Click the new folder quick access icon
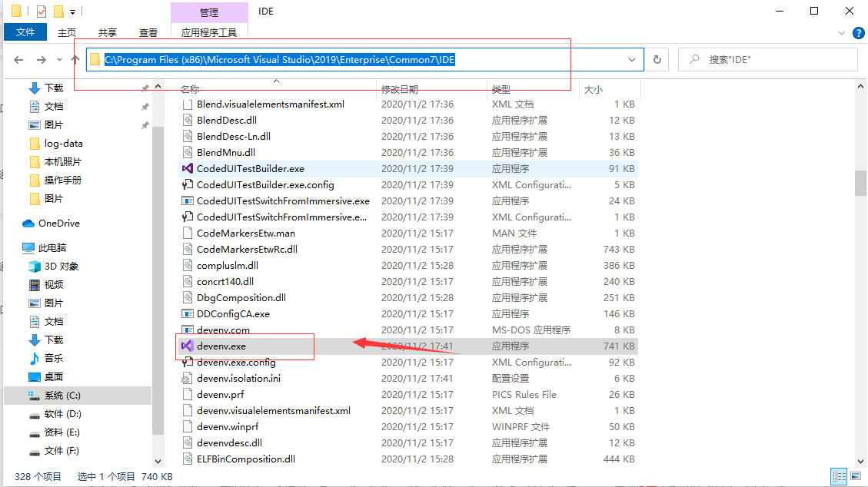Viewport: 868px width, 487px height. coord(58,11)
